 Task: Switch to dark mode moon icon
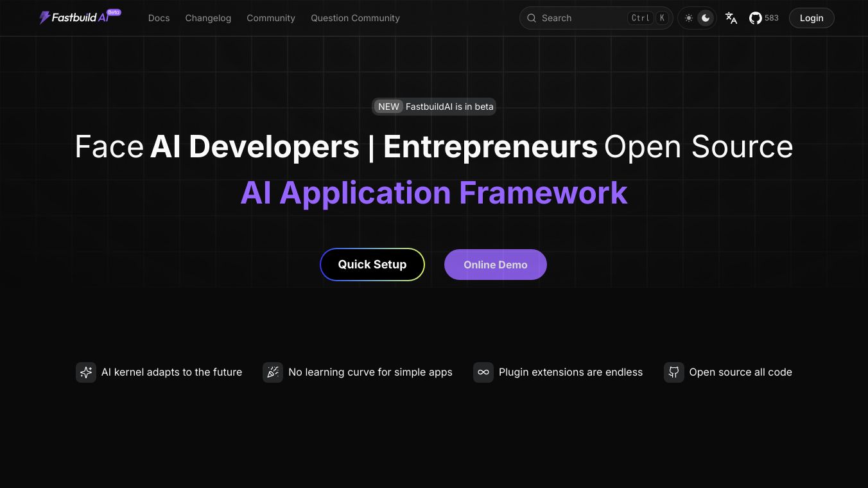pyautogui.click(x=706, y=18)
